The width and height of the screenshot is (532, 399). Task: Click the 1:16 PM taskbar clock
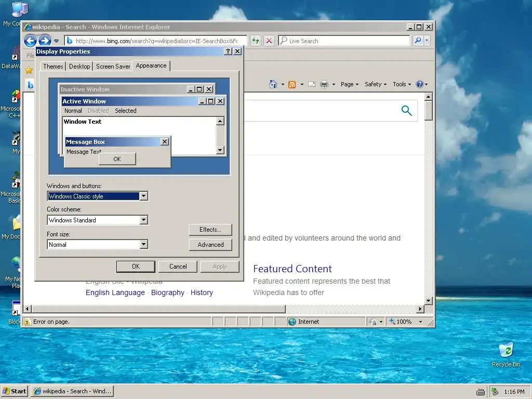514,392
